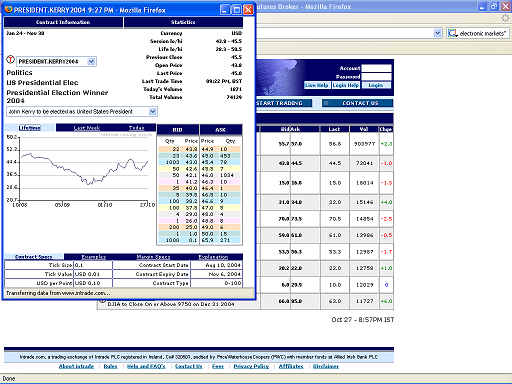512x384 pixels.
Task: Click the CONTACT US navigation button
Action: 358,103
